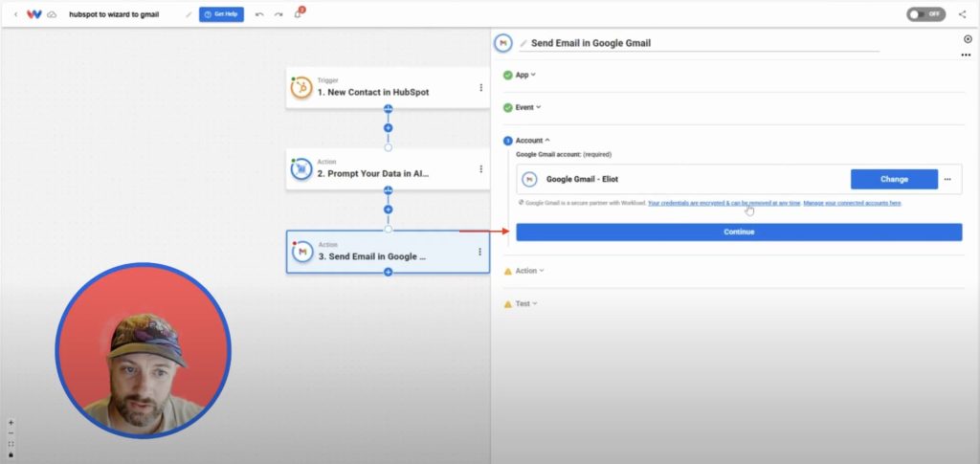Screen dimensions: 980x464
Task: Open three-dot options beside Change button
Action: [x=947, y=179]
